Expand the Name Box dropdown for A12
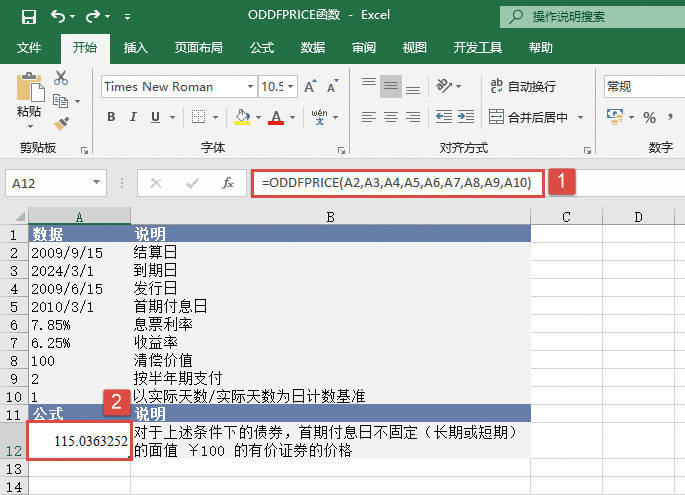The height and width of the screenshot is (495, 685). pyautogui.click(x=97, y=184)
